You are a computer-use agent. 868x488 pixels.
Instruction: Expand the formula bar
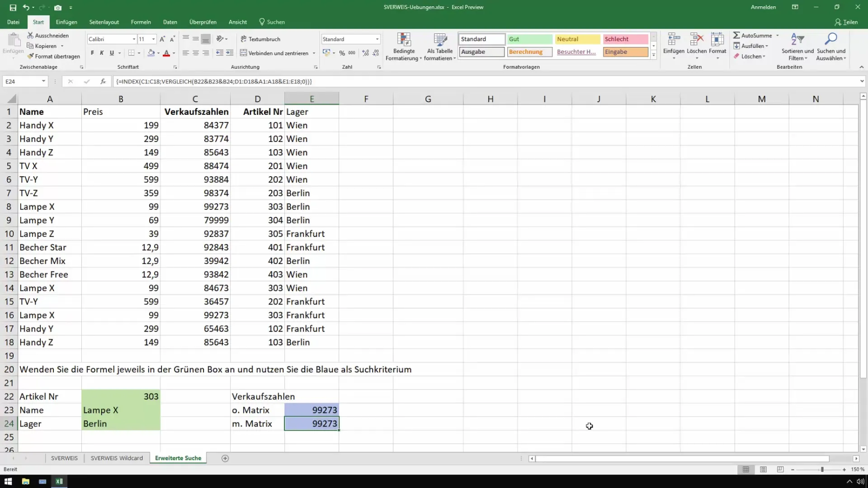point(862,81)
